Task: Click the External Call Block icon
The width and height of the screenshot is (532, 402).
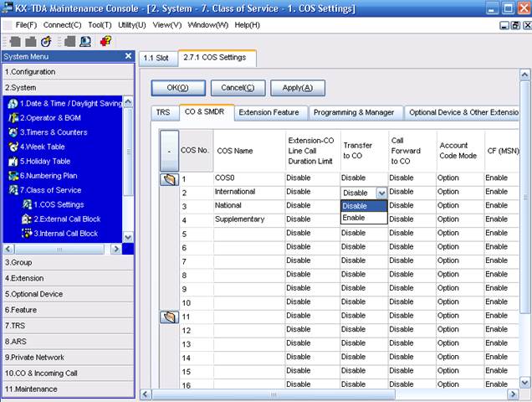Action: (27, 219)
